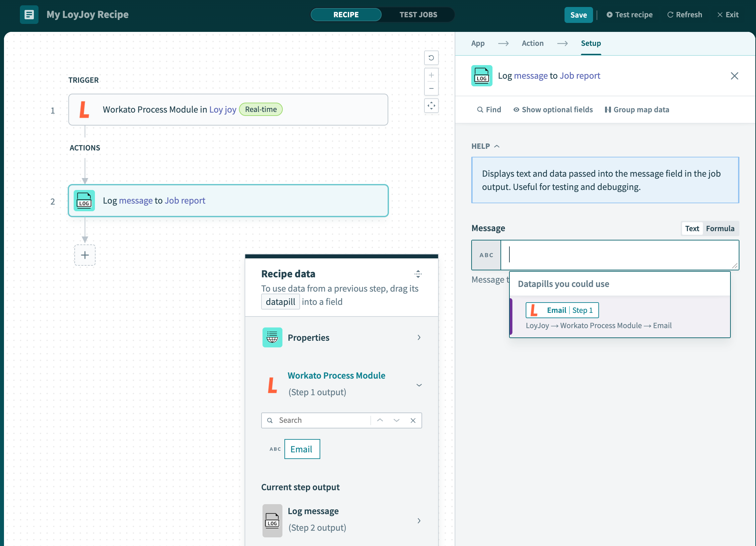
Task: Zoom out the canvas with minus icon
Action: pyautogui.click(x=431, y=88)
